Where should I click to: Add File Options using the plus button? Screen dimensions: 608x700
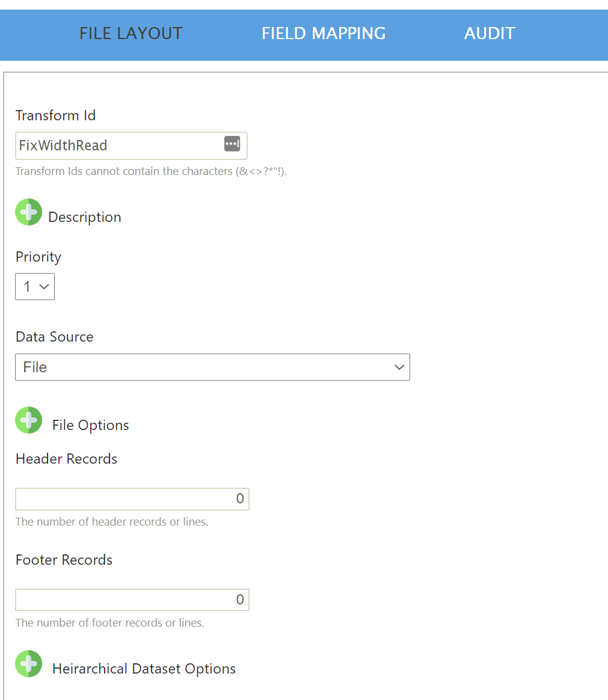coord(28,420)
